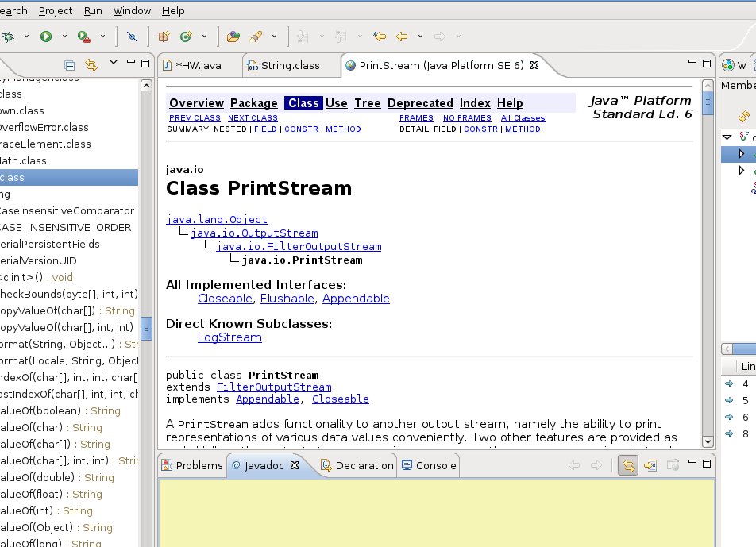Click the NO FRAMES link

click(467, 118)
